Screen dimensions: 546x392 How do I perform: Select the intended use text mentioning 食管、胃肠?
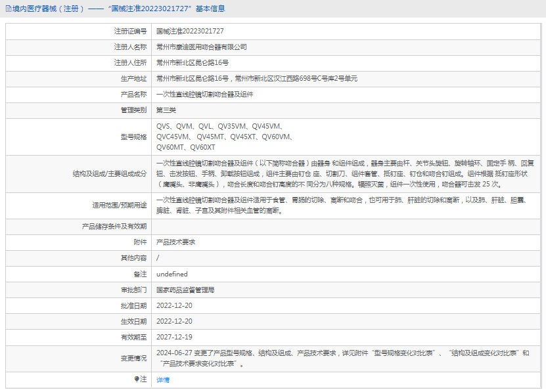point(342,206)
